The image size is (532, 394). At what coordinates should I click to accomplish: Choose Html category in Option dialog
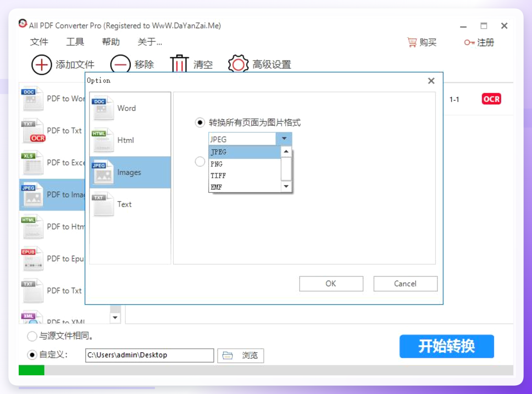point(130,140)
